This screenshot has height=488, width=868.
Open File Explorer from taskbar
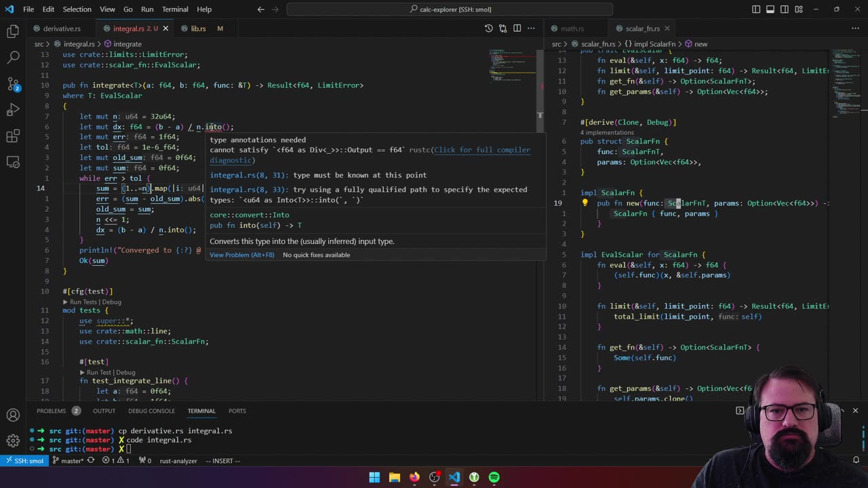[x=394, y=477]
